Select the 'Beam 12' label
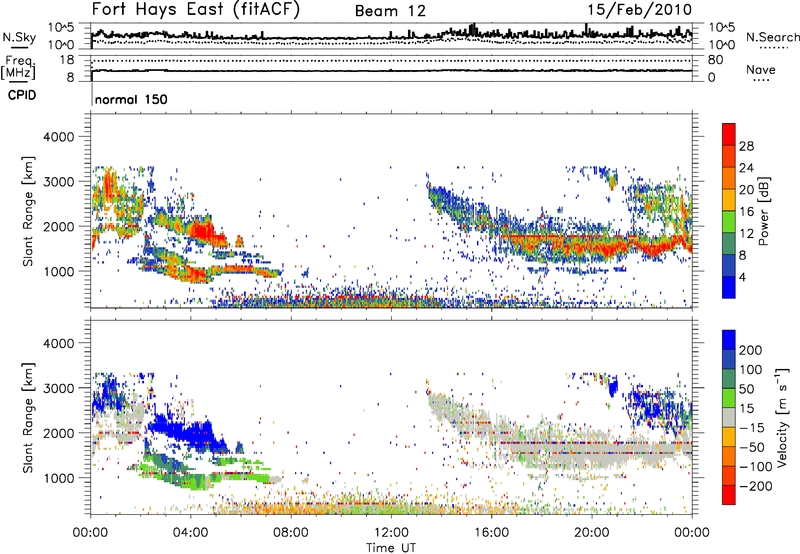 (x=390, y=11)
